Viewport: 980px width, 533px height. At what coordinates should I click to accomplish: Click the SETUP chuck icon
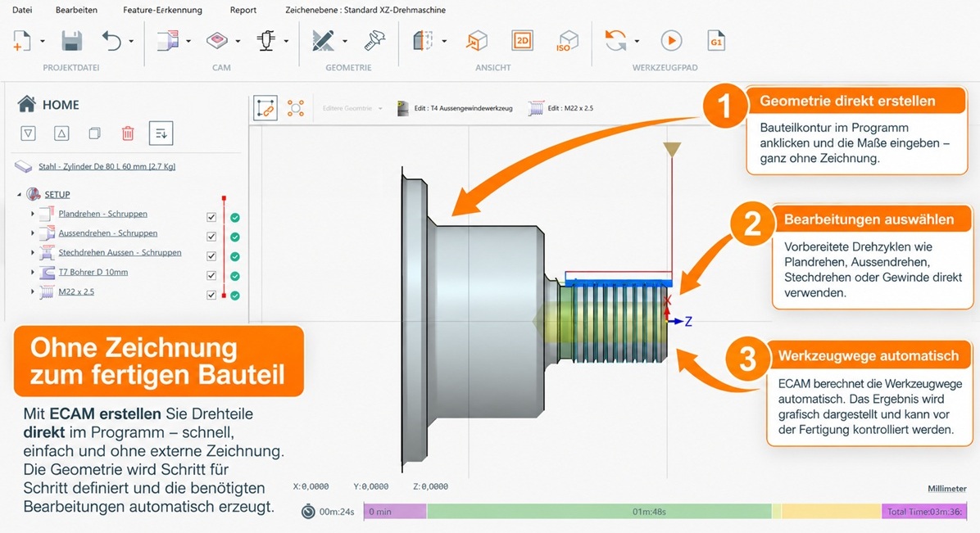(x=33, y=194)
